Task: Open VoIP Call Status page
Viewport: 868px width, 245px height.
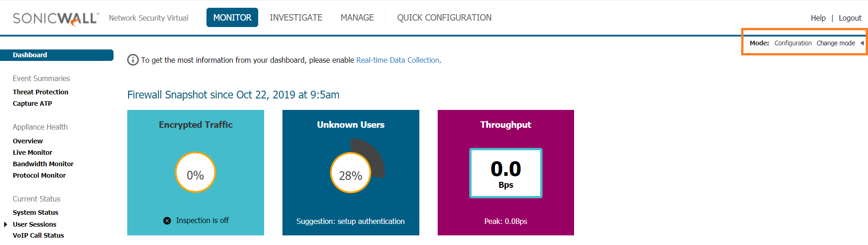Action: 38,235
